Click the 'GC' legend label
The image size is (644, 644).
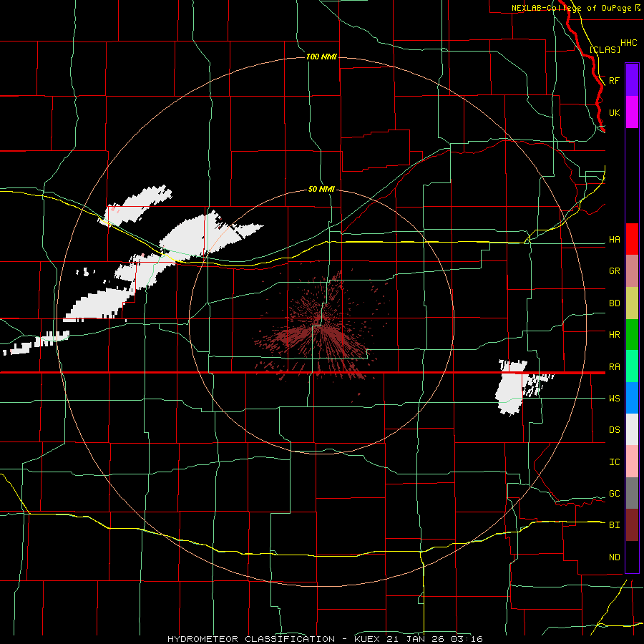coord(615,494)
